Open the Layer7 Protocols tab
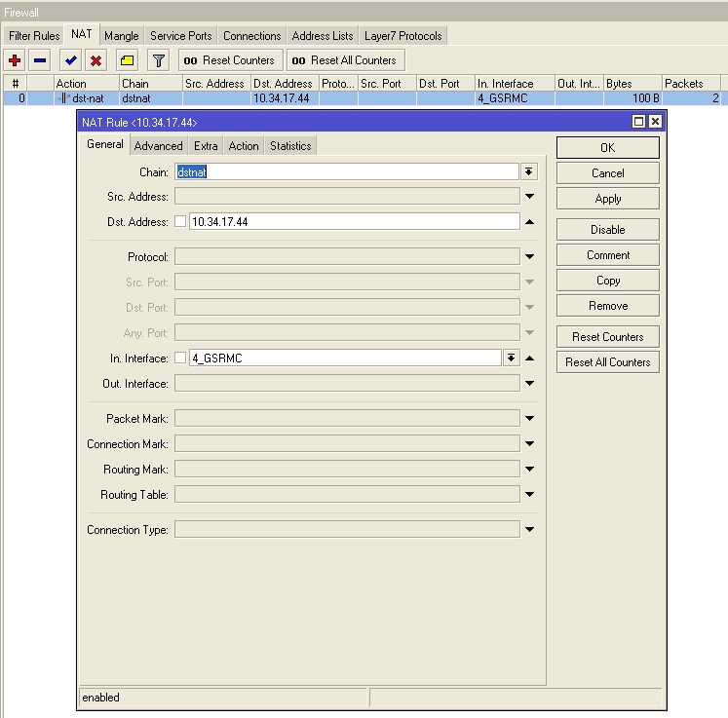This screenshot has height=718, width=728. (x=403, y=36)
